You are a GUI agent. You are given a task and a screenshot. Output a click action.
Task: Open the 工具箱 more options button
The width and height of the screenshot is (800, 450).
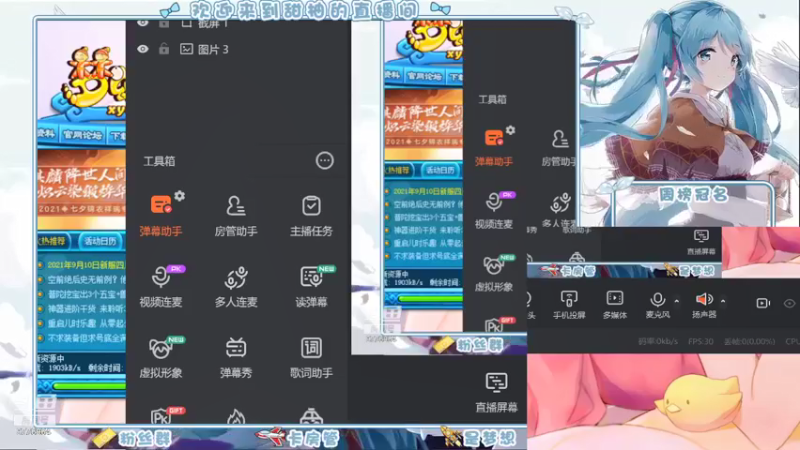click(324, 161)
